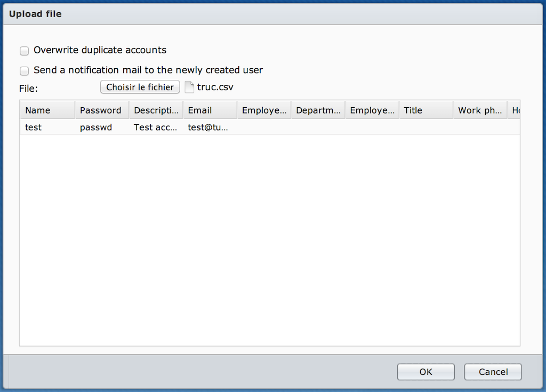Sort by the Email column header
This screenshot has width=546, height=392.
point(210,110)
